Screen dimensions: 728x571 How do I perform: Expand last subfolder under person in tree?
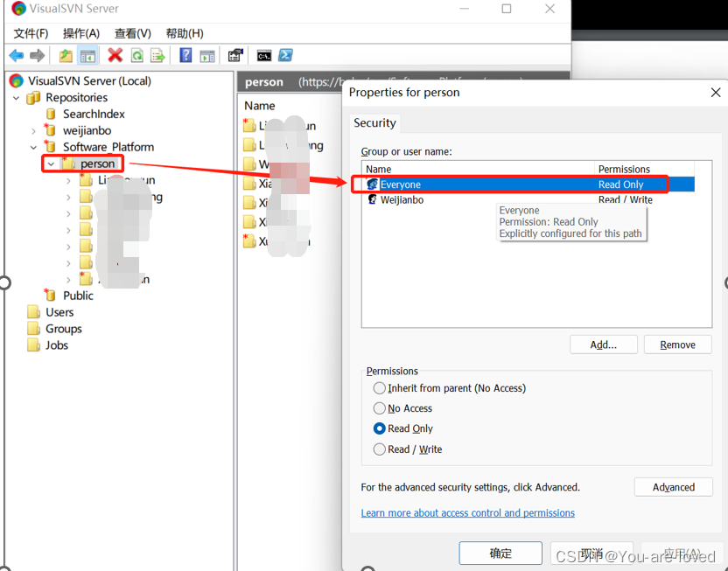tap(69, 280)
